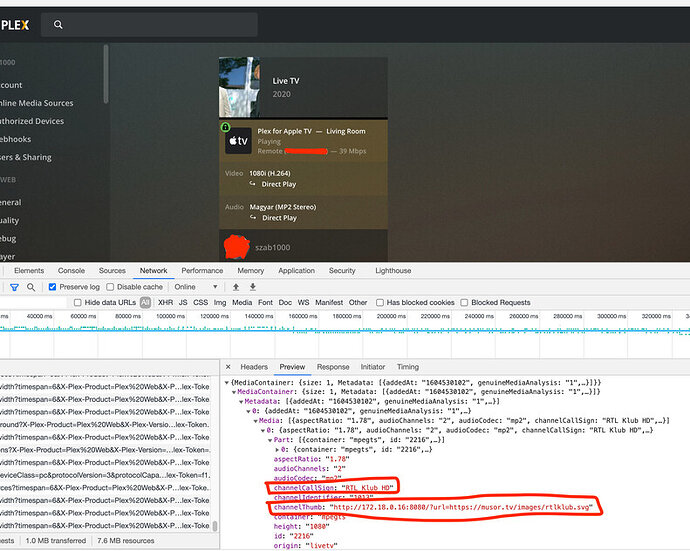Click the Apple TV device icon
This screenshot has height=551, width=690.
click(x=238, y=141)
